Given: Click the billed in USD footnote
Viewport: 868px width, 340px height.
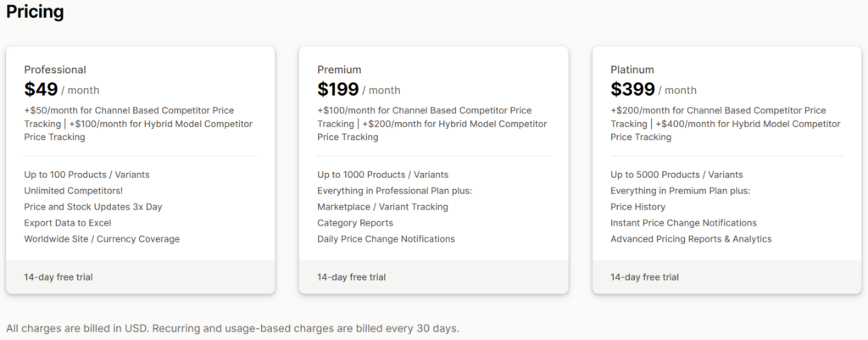Looking at the screenshot, I should (x=232, y=328).
